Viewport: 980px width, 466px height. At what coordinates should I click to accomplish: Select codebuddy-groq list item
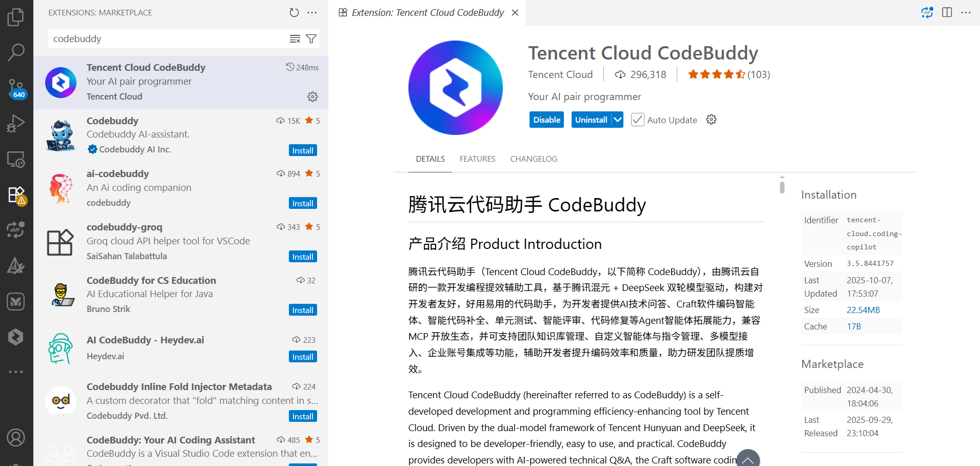pyautogui.click(x=181, y=242)
